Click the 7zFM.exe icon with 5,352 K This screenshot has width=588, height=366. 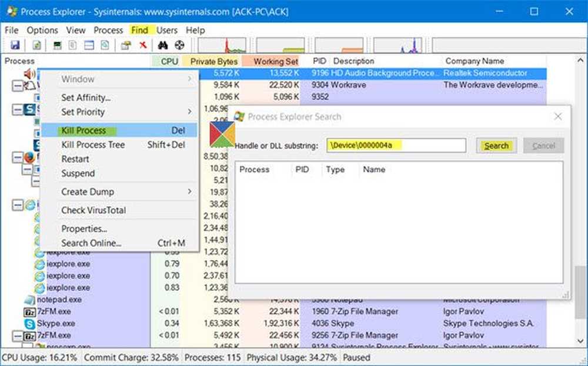coord(29,312)
